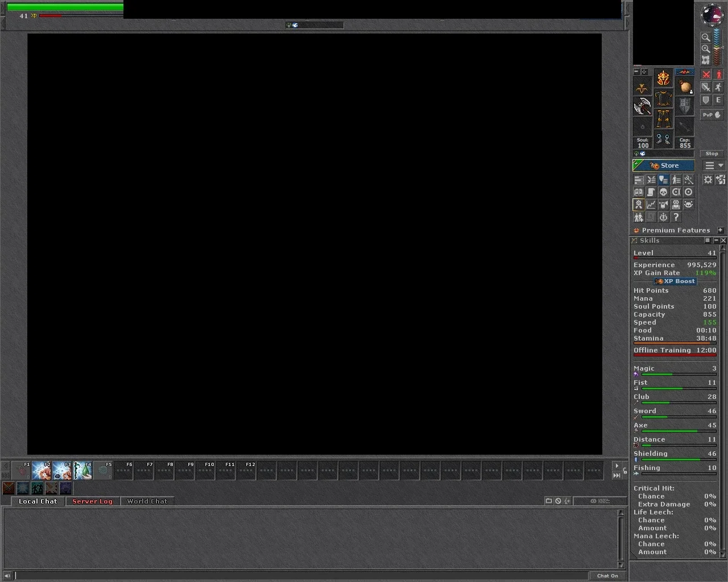Click the armor slot in inventory
The width and height of the screenshot is (728, 582).
pyautogui.click(x=663, y=99)
